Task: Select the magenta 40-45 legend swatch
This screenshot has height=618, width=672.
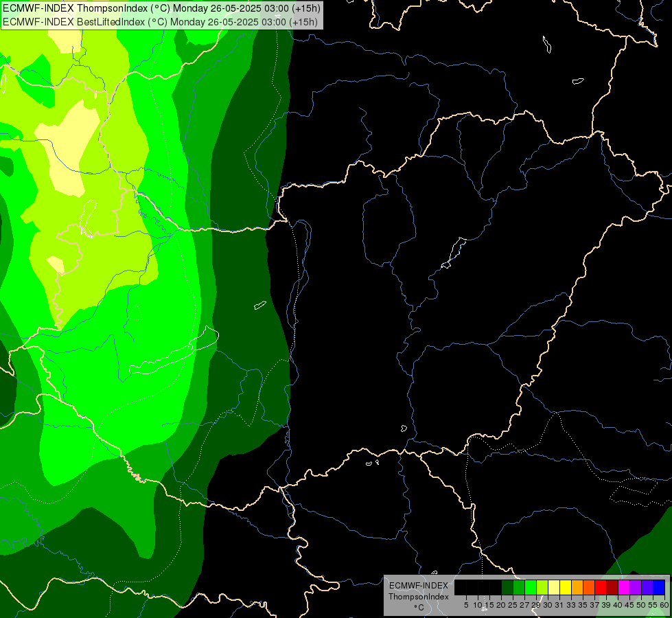Action: click(x=624, y=587)
